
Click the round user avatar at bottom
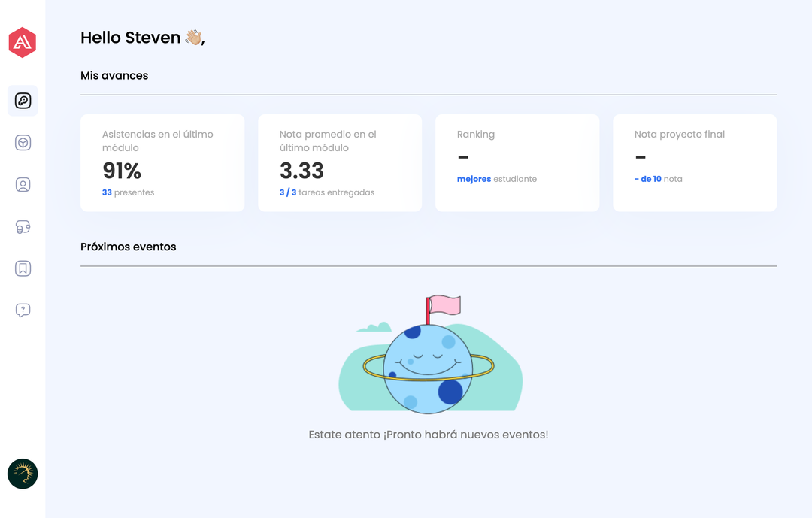click(23, 474)
